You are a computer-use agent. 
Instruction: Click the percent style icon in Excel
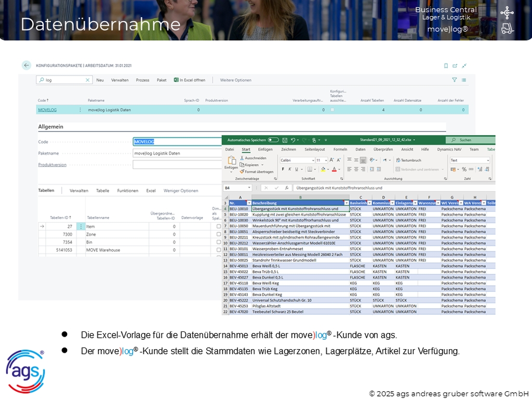pyautogui.click(x=464, y=169)
